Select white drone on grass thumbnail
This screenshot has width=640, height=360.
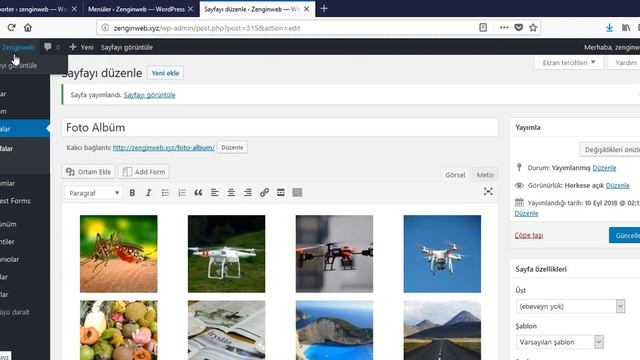tap(227, 253)
